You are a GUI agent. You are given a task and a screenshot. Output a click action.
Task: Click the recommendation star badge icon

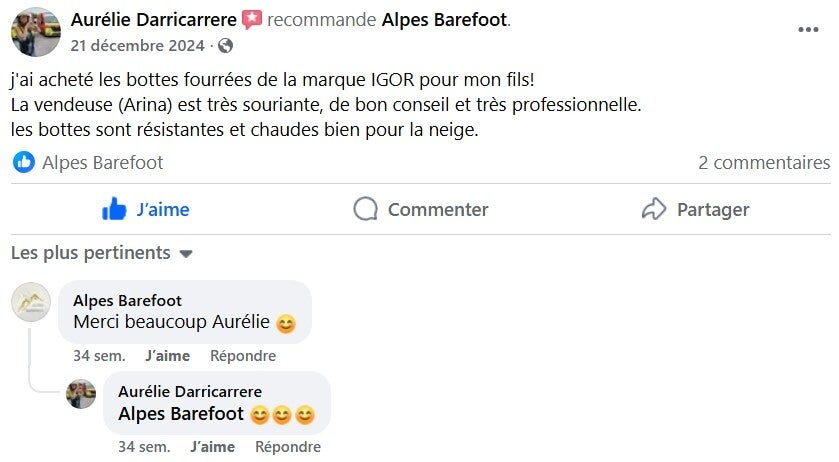(x=252, y=20)
